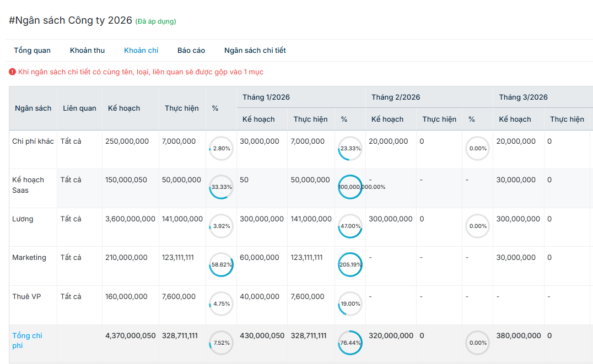
Task: Click the 76.44% total progress circle
Action: (x=351, y=343)
